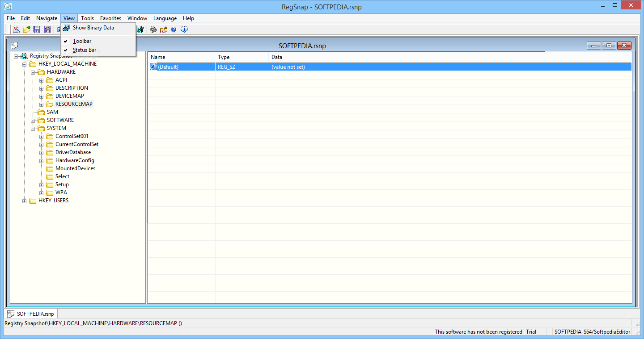
Task: Click the Print toolbar icon
Action: pos(153,29)
